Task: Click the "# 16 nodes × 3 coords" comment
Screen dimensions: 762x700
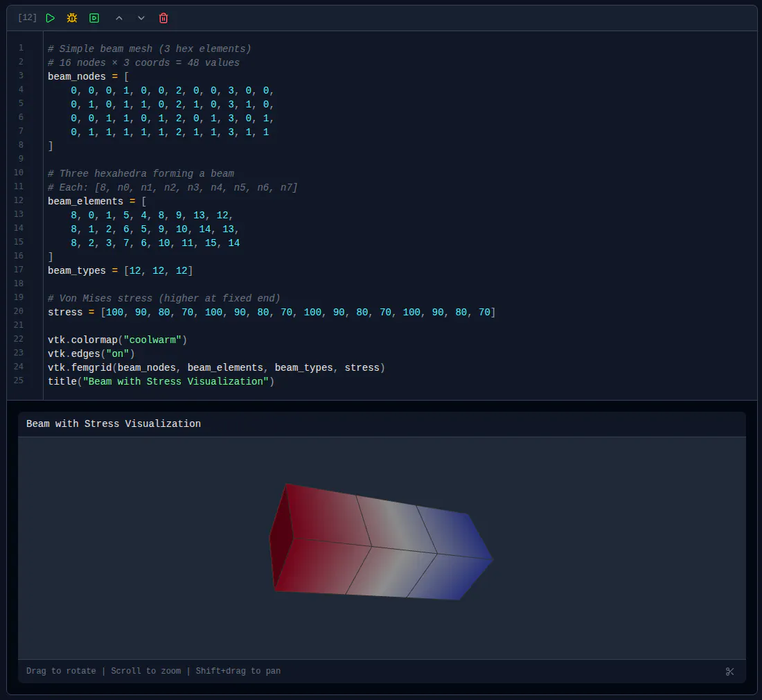Action: click(143, 62)
